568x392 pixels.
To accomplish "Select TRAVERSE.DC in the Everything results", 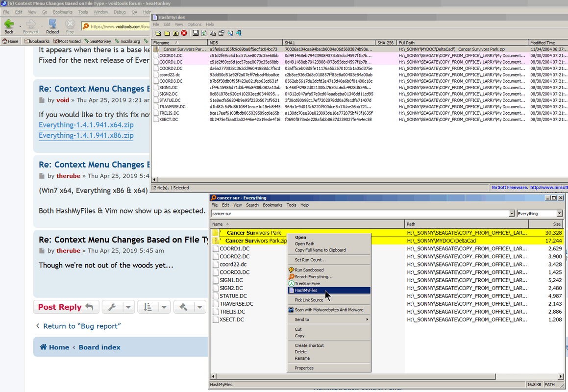I will tap(236, 304).
